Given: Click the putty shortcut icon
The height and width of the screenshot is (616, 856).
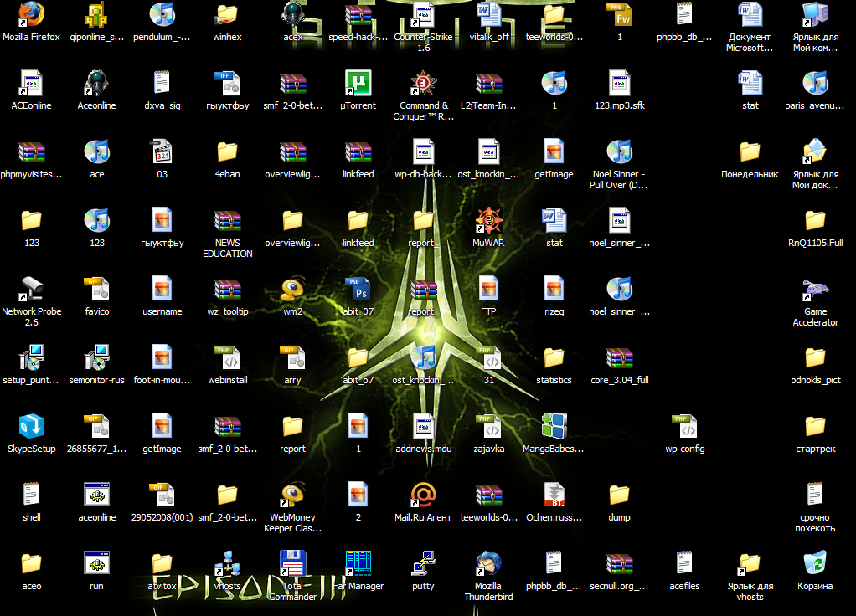Looking at the screenshot, I should tap(423, 563).
